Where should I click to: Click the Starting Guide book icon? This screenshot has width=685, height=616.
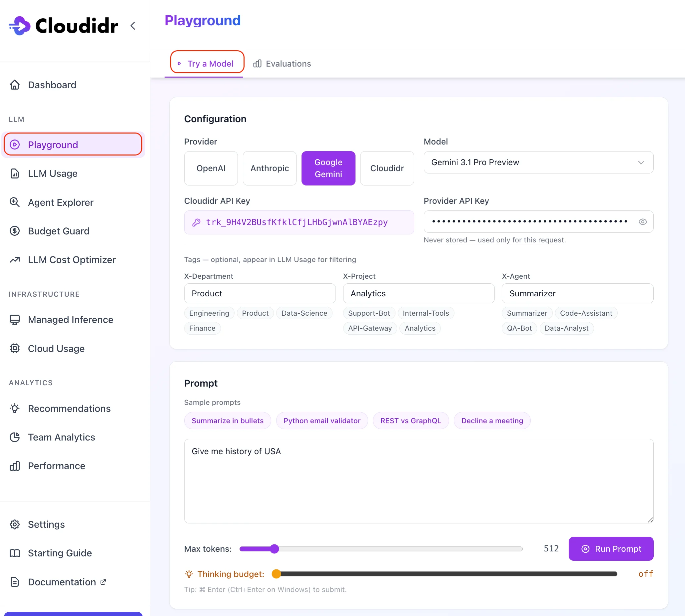point(15,553)
